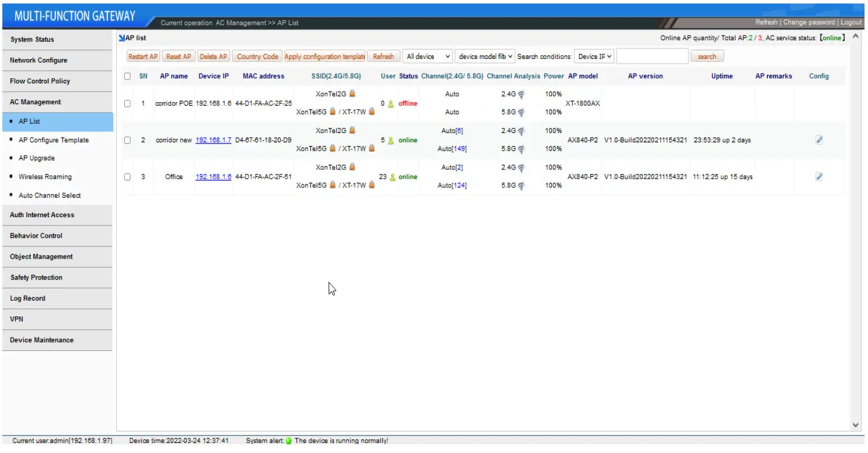Click Apply configuration template button
Viewport: 868px width, 453px height.
coord(325,57)
